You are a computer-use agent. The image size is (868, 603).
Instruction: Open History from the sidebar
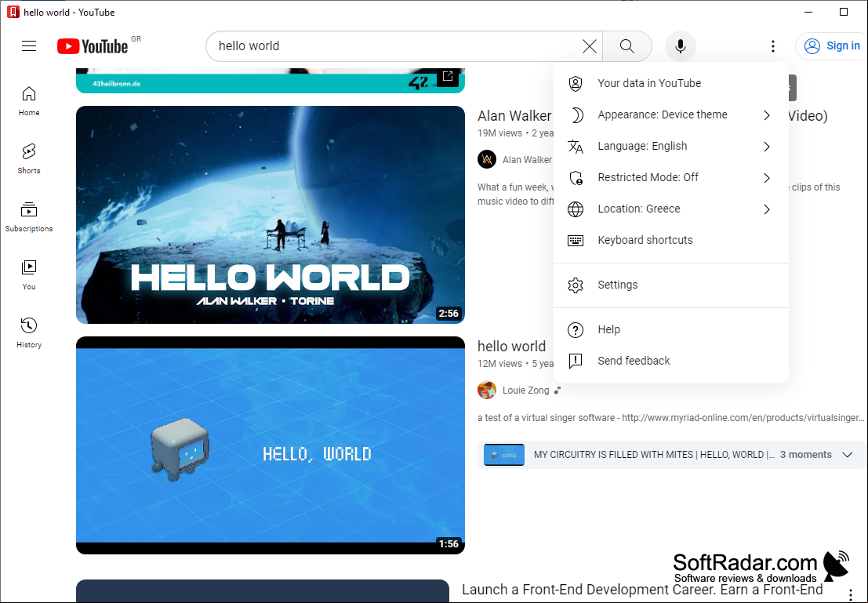click(29, 332)
